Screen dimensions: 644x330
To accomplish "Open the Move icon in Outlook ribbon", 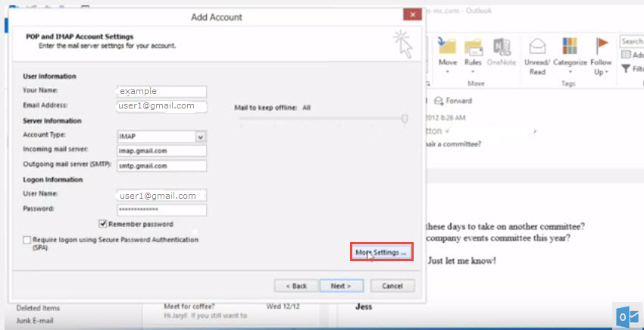I will tap(447, 46).
